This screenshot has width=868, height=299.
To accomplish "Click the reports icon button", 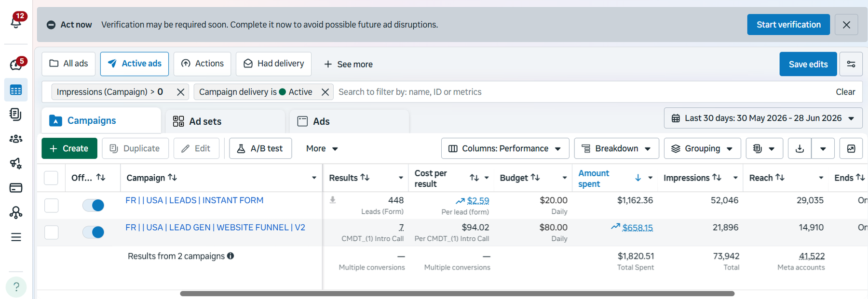I will tap(764, 148).
